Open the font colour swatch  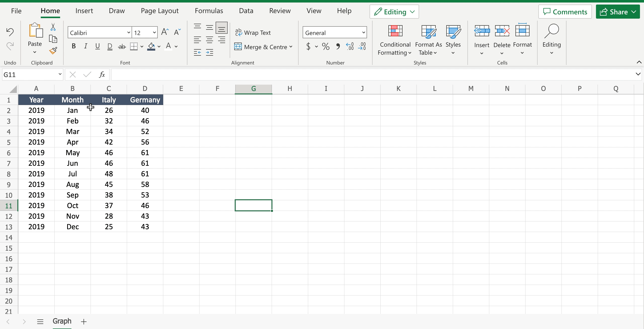[169, 46]
